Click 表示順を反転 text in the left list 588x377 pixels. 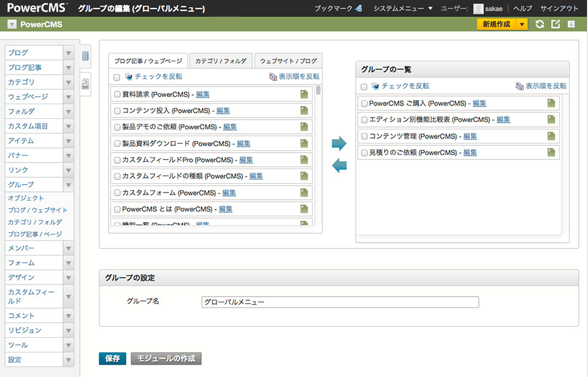pyautogui.click(x=299, y=77)
